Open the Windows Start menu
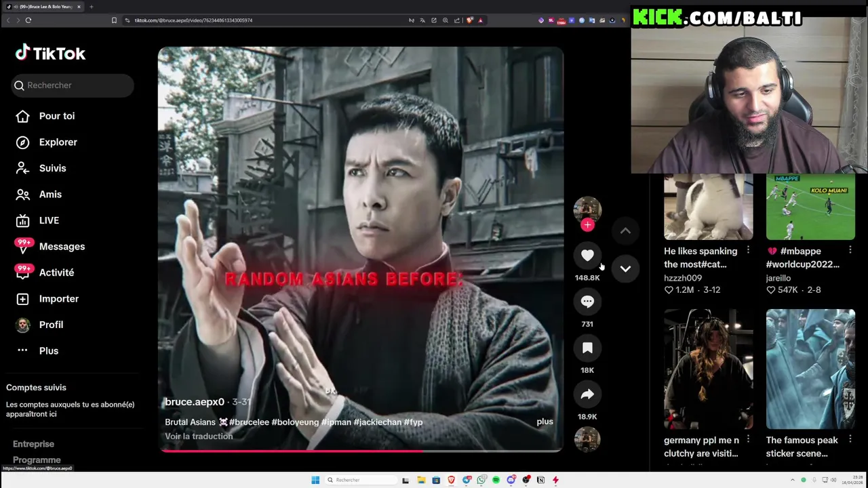The image size is (868, 488). pyautogui.click(x=315, y=480)
